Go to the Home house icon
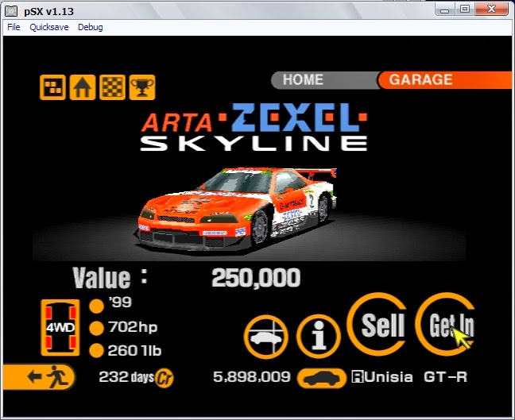 83,87
